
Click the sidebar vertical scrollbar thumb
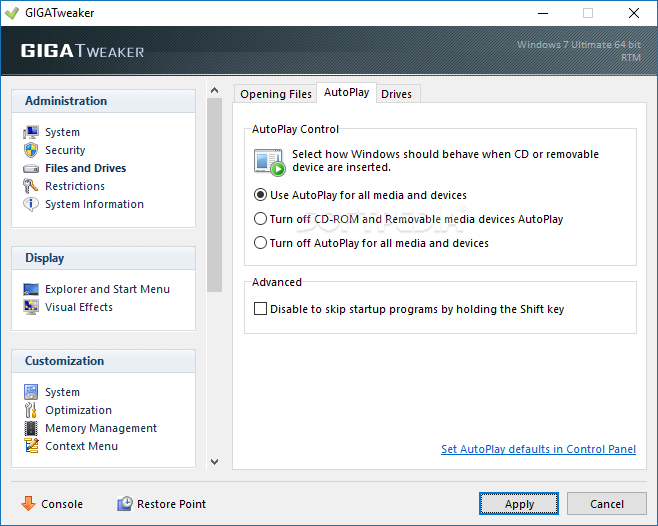click(x=214, y=195)
